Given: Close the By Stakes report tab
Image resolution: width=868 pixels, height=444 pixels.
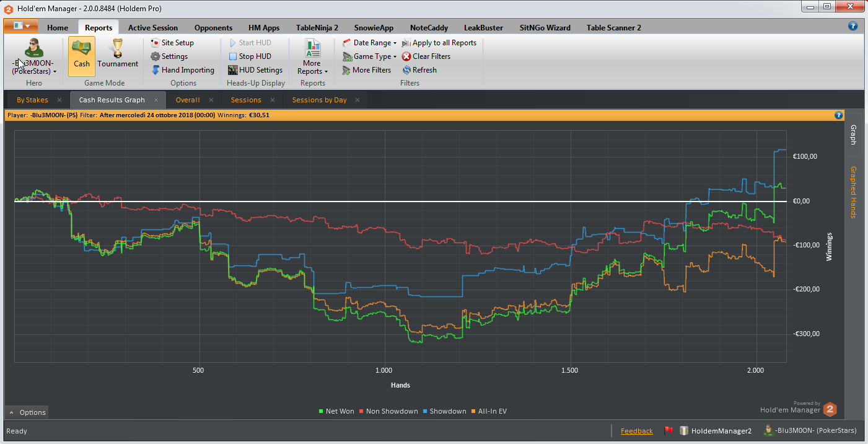Looking at the screenshot, I should click(59, 100).
